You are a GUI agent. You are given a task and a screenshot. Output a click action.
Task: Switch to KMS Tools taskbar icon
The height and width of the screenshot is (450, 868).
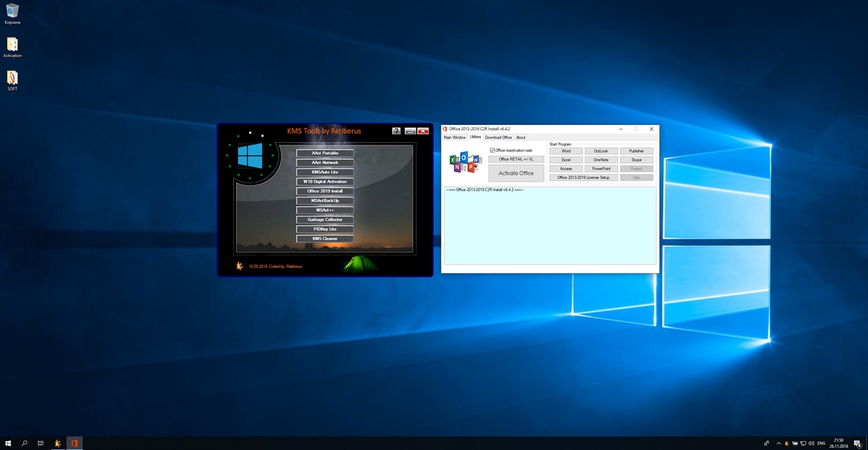[x=58, y=443]
